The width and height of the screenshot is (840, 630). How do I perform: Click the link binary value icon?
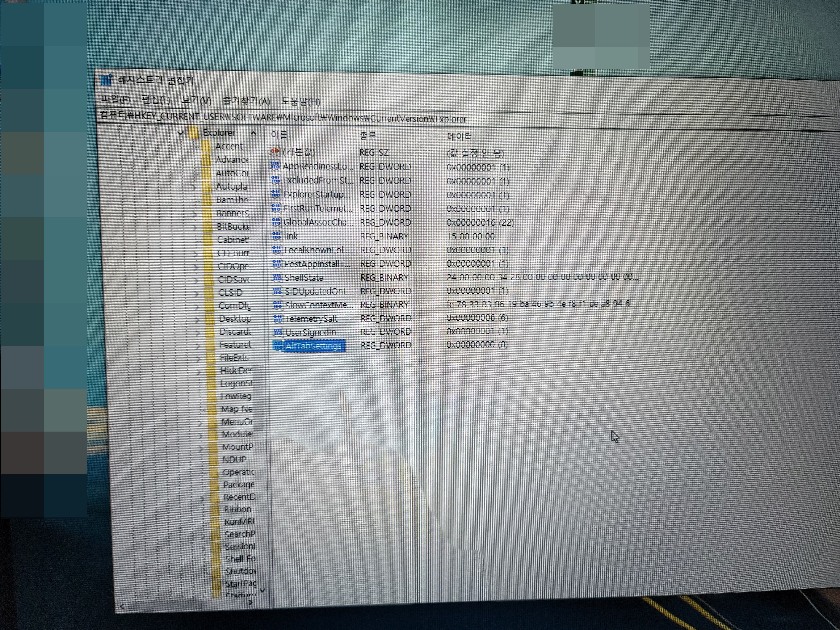[276, 236]
